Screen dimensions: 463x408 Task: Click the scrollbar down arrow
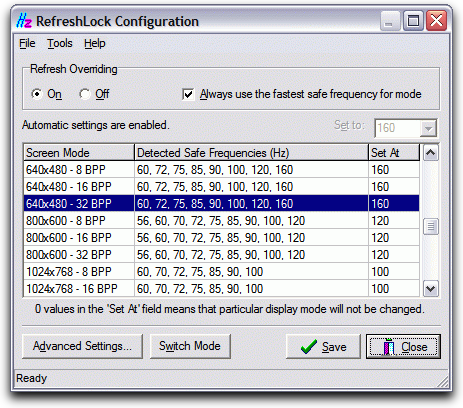[x=431, y=288]
